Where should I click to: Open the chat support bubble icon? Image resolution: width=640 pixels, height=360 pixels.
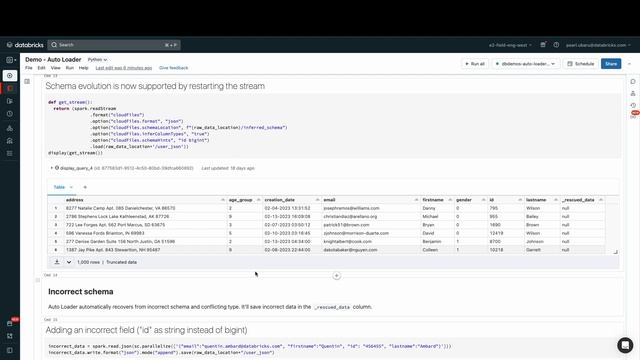click(625, 345)
